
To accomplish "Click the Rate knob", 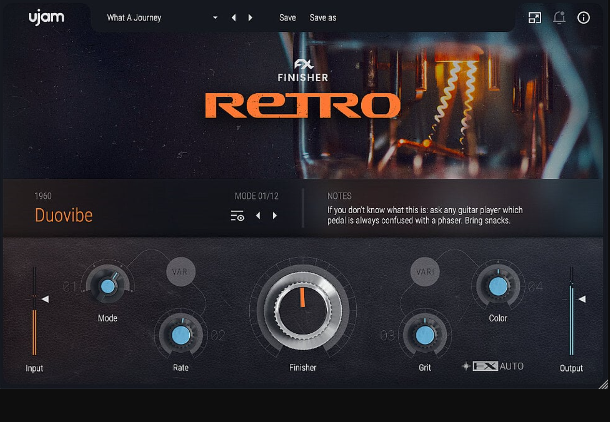I will [181, 335].
